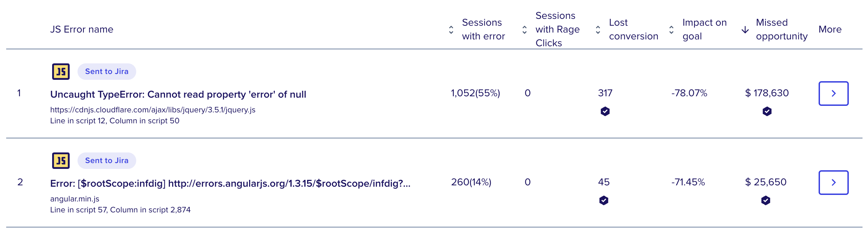This screenshot has height=235, width=868.
Task: Sort by Lost conversion column arrows
Action: (598, 30)
